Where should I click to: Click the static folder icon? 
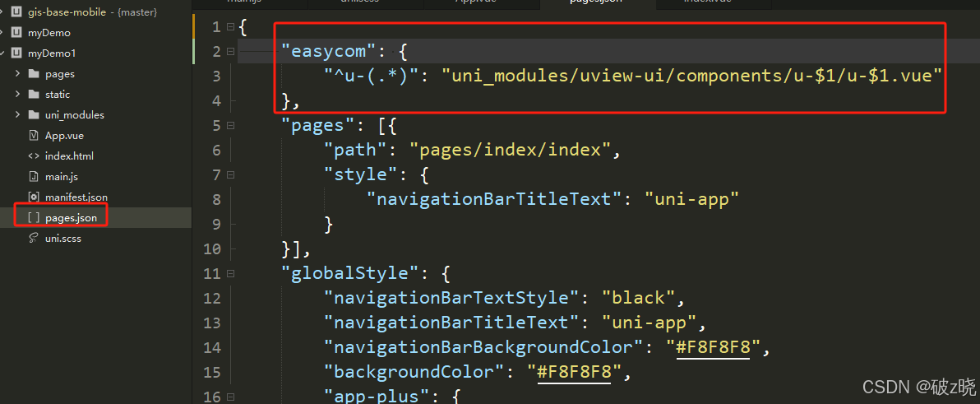coord(34,95)
